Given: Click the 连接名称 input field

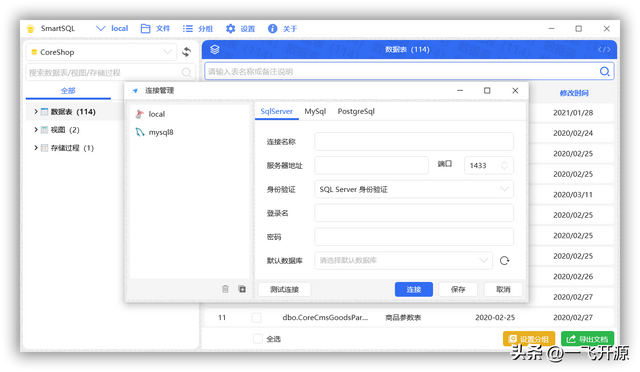Looking at the screenshot, I should 414,141.
